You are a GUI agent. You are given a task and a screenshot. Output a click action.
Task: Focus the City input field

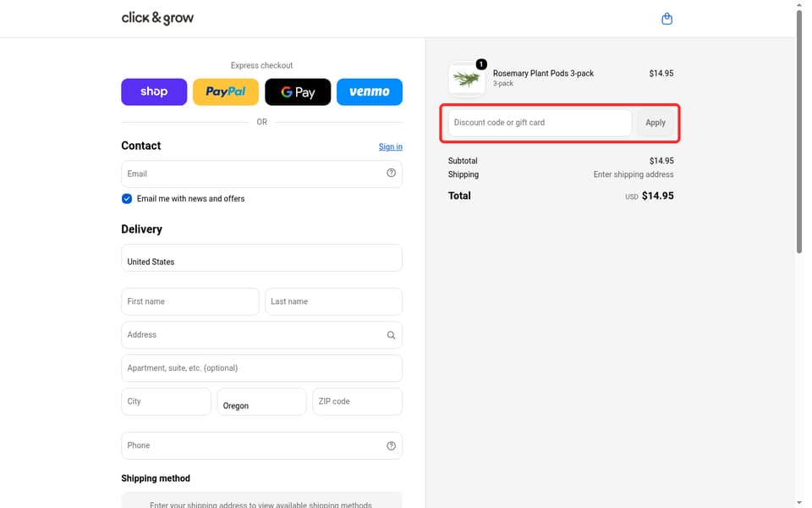click(167, 401)
